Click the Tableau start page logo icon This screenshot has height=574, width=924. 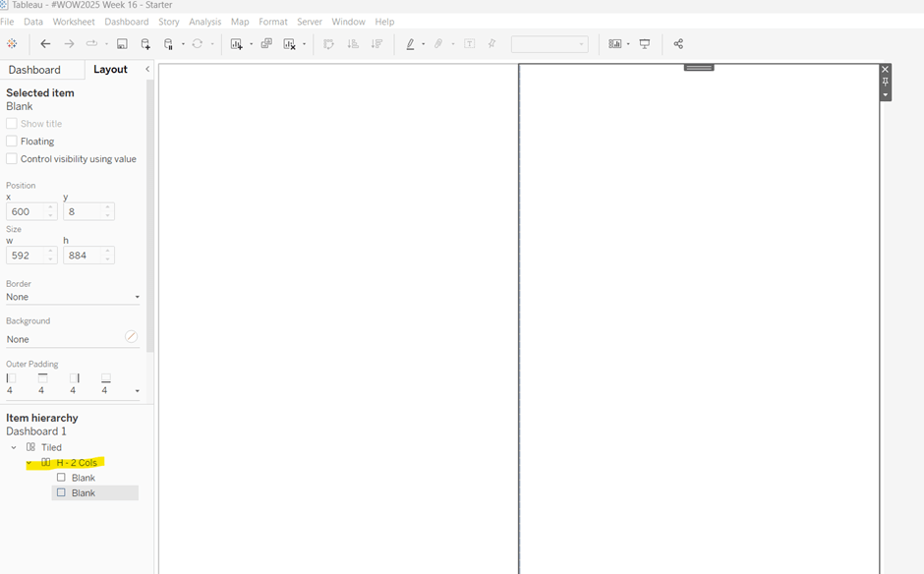click(x=12, y=43)
